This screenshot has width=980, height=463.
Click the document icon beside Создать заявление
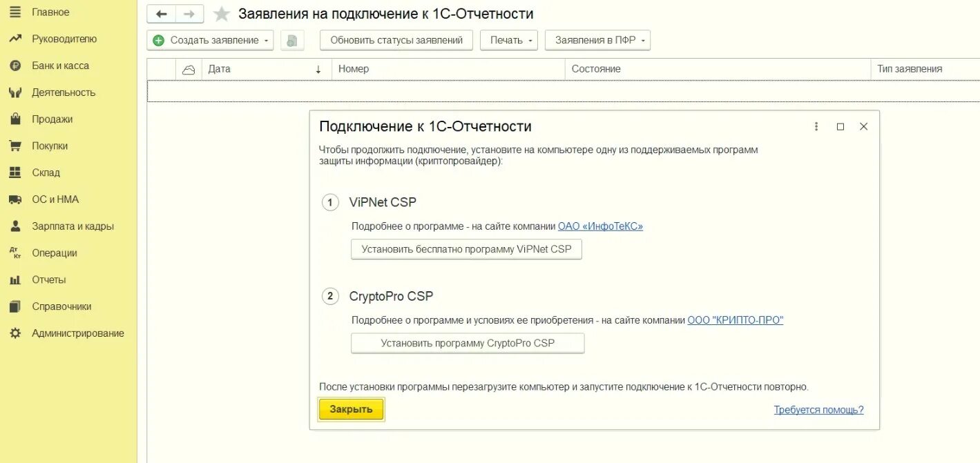pos(292,40)
